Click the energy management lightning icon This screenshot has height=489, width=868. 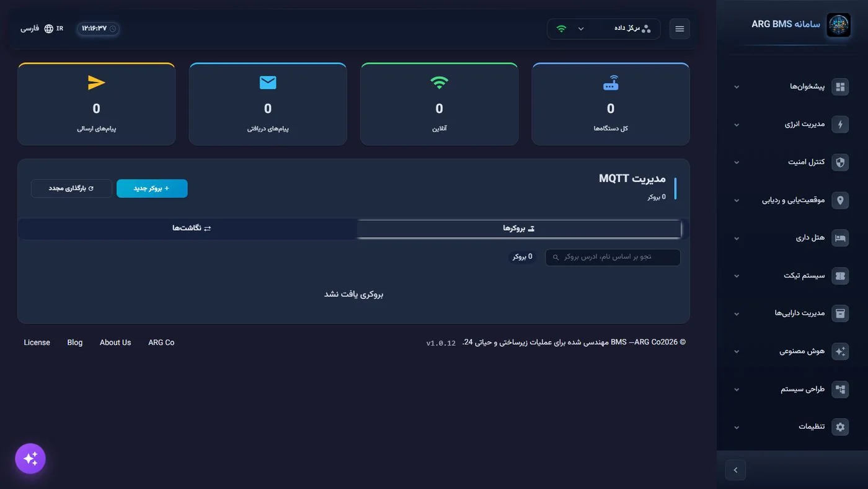pos(840,125)
